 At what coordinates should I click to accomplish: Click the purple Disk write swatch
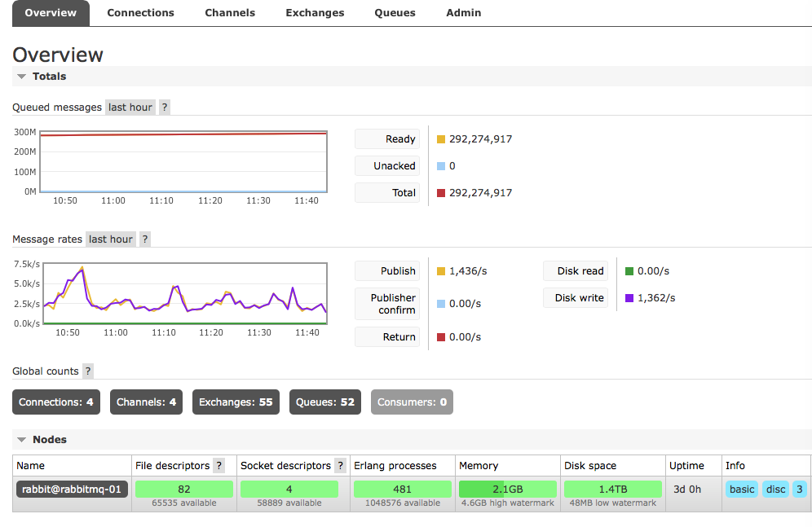click(x=629, y=298)
